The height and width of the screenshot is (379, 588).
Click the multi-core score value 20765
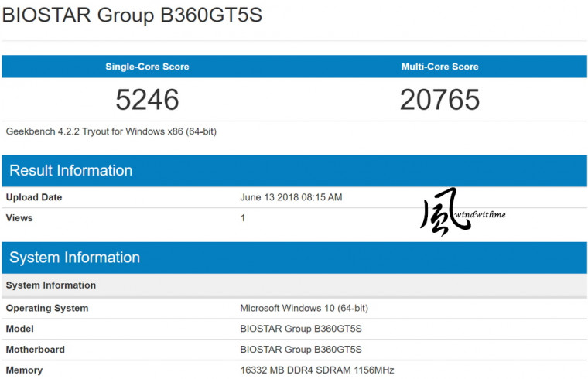[439, 99]
